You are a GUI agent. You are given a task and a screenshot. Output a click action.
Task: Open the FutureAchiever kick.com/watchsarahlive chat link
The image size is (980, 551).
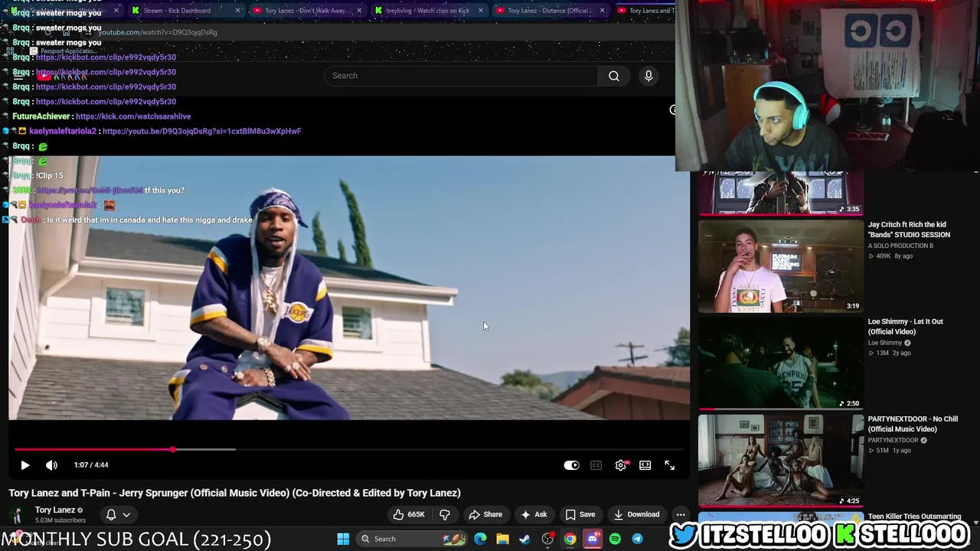pos(133,116)
